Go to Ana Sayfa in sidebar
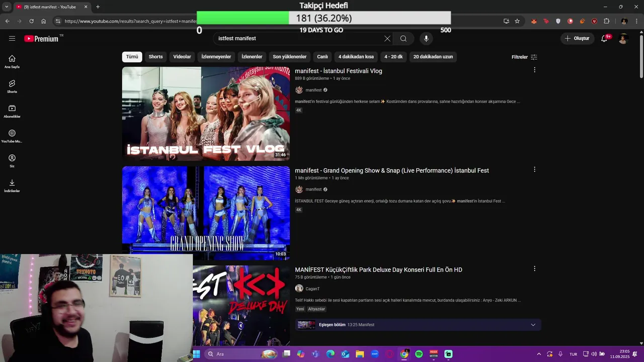 point(12,61)
